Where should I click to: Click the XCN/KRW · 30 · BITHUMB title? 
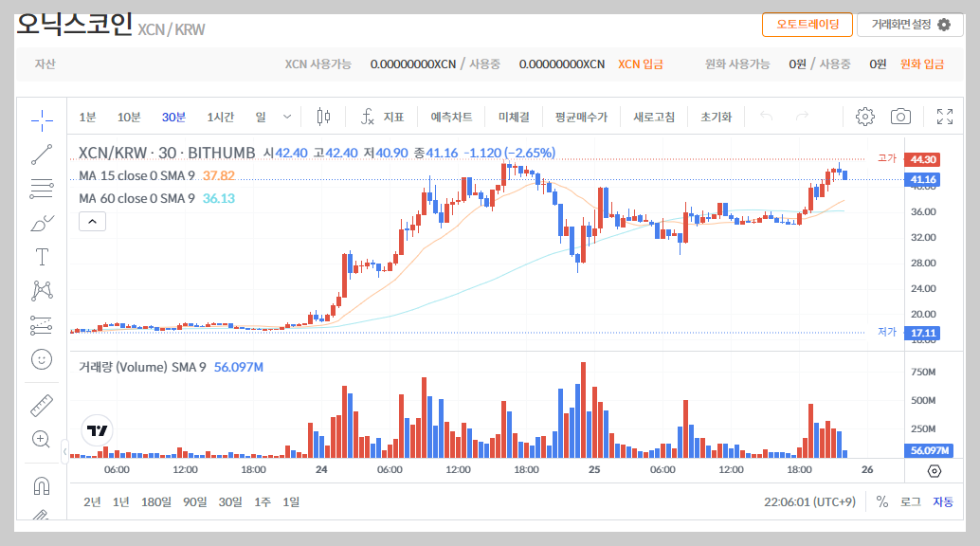[167, 153]
